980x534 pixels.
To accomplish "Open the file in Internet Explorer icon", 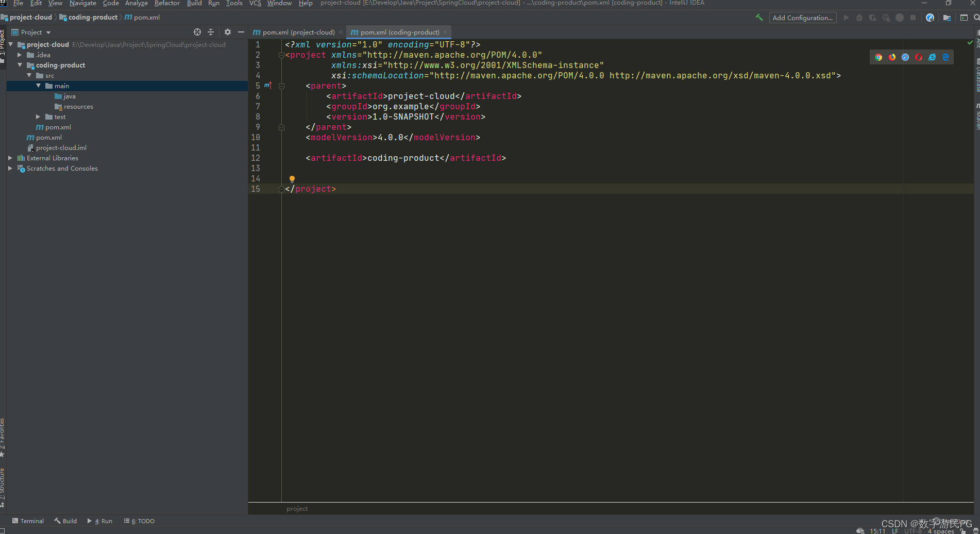I will point(932,57).
